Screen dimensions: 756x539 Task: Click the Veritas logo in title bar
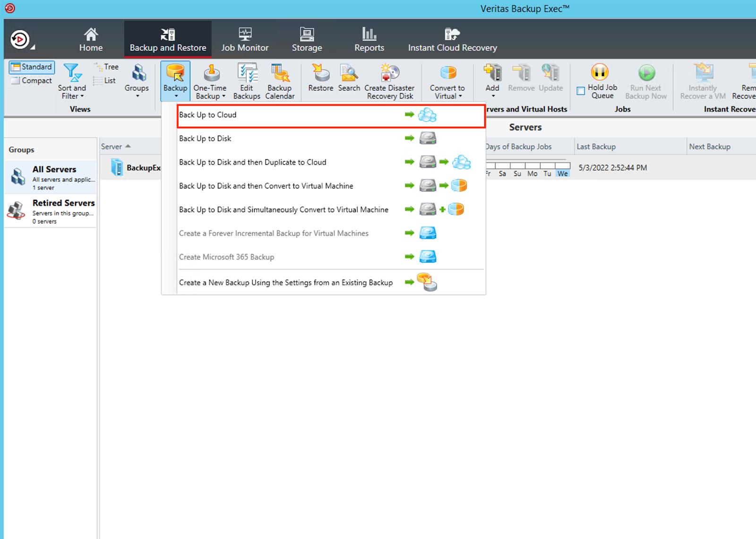coord(10,8)
